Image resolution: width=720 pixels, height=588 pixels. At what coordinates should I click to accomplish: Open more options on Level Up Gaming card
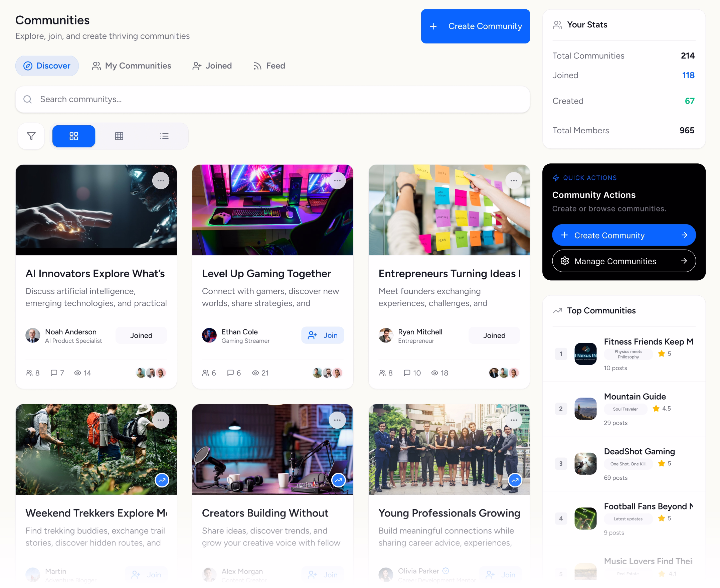[338, 180]
